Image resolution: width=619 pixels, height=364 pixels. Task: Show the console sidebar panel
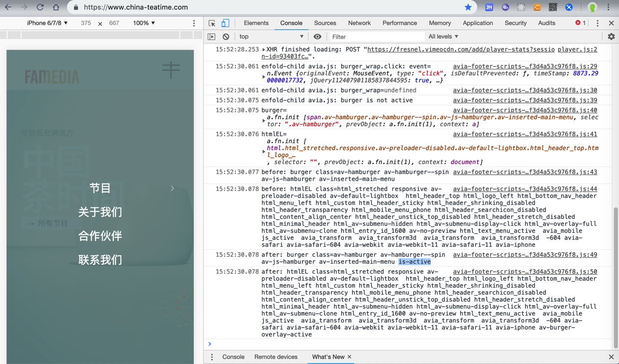[212, 37]
